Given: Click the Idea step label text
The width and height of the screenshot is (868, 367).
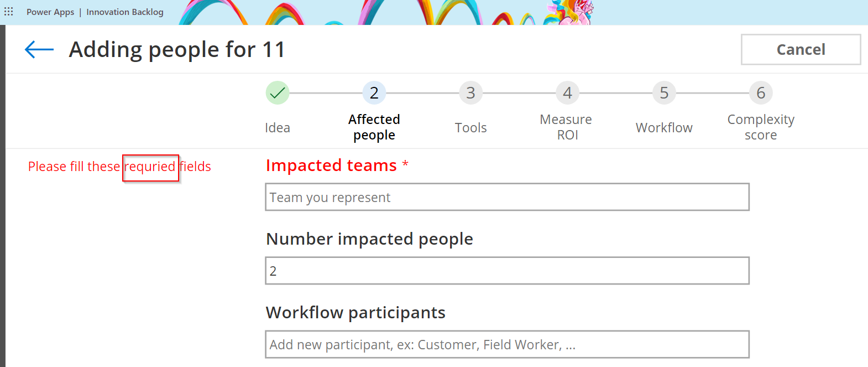Looking at the screenshot, I should click(x=278, y=127).
